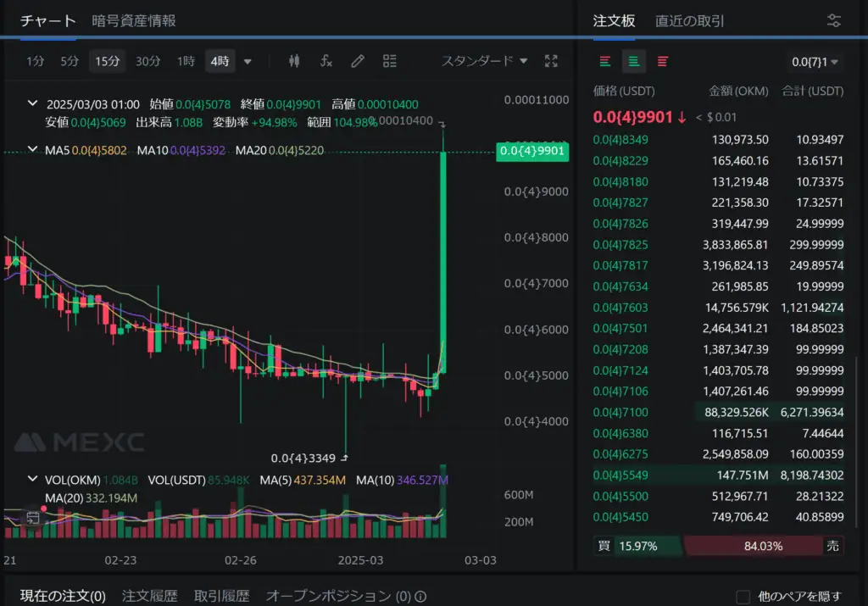
Task: Select order price 0.0{4}6275
Action: [x=620, y=453]
